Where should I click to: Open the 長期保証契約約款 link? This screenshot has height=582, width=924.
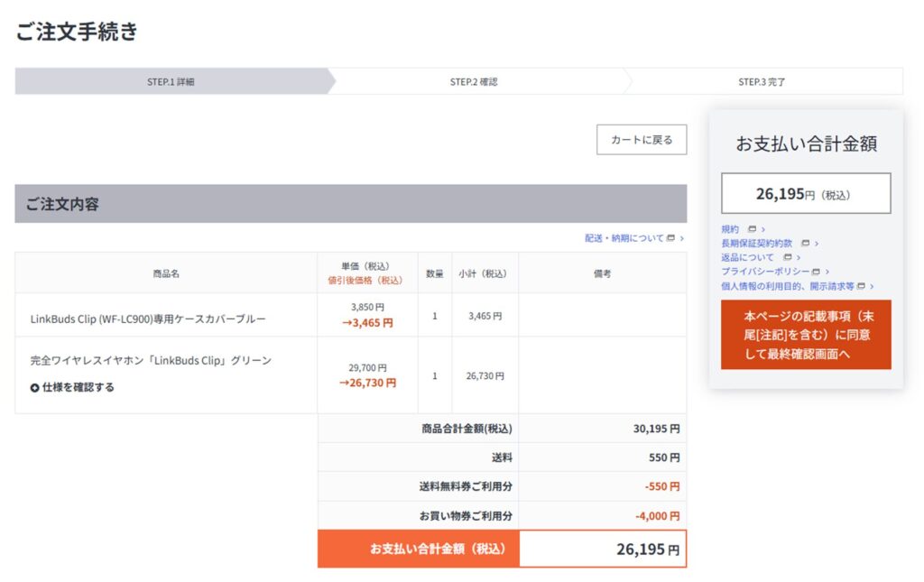pyautogui.click(x=756, y=244)
